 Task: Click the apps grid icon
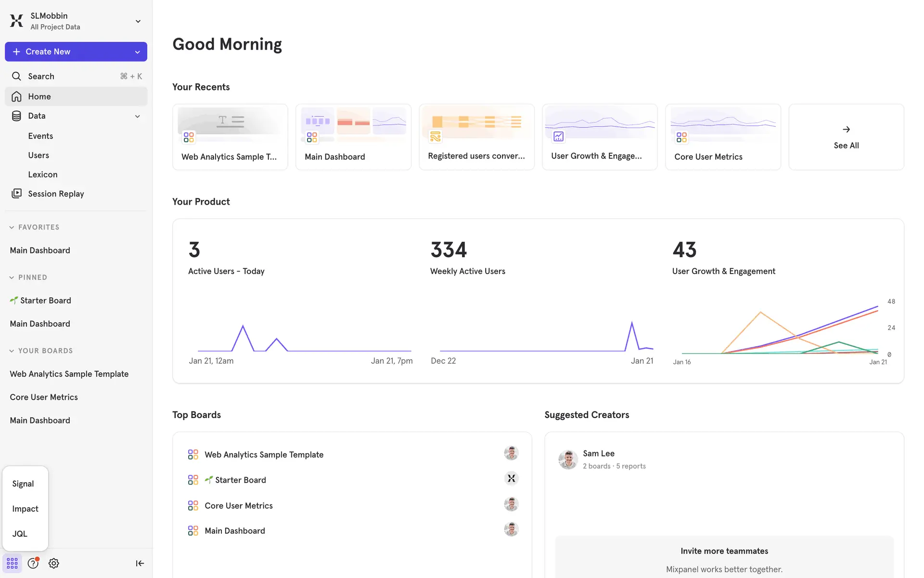point(12,563)
